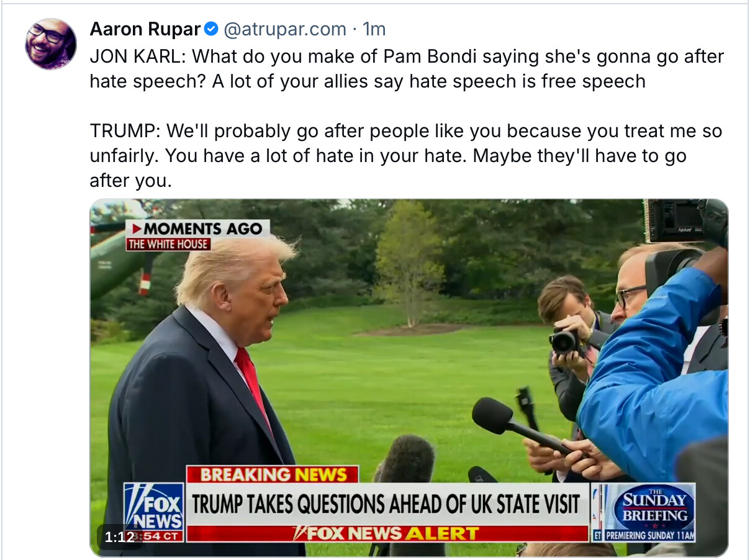Click the FOX NEWS ALERT bar
Screen dimensions: 755x560
(x=387, y=533)
